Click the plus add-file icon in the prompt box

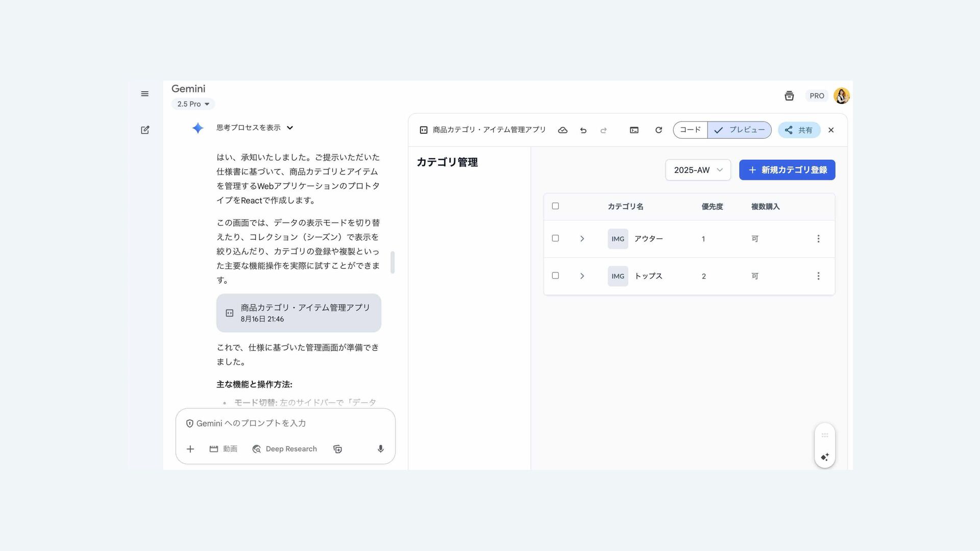[190, 449]
